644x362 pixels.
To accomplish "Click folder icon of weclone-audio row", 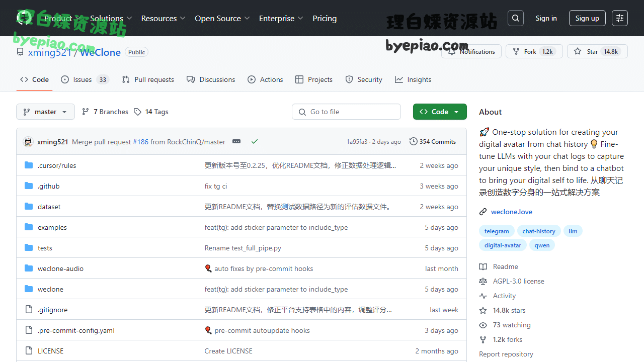I will pos(29,268).
